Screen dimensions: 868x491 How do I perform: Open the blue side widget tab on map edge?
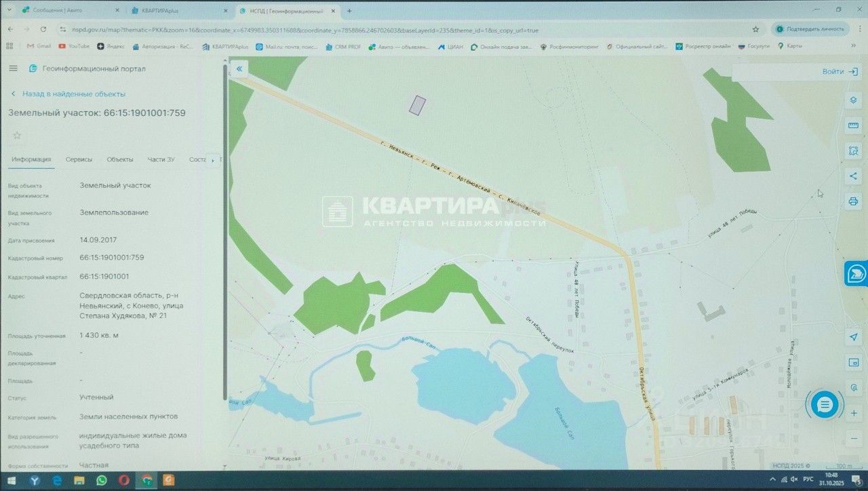point(856,273)
